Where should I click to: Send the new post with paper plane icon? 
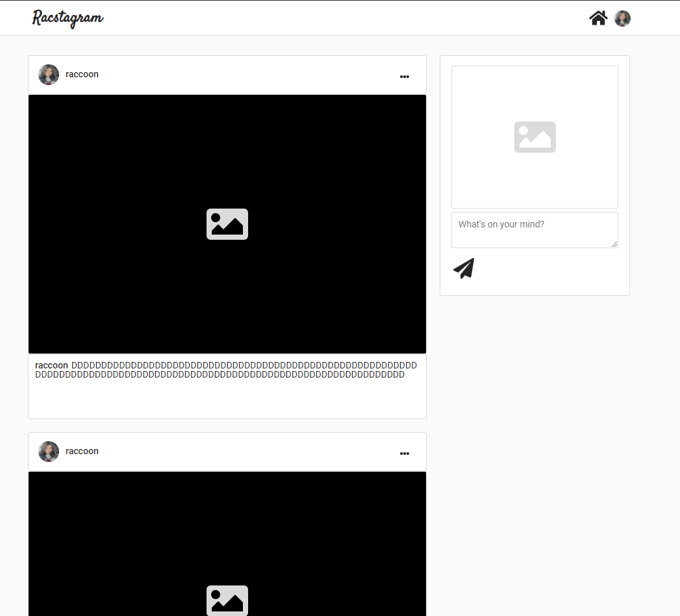[x=464, y=268]
